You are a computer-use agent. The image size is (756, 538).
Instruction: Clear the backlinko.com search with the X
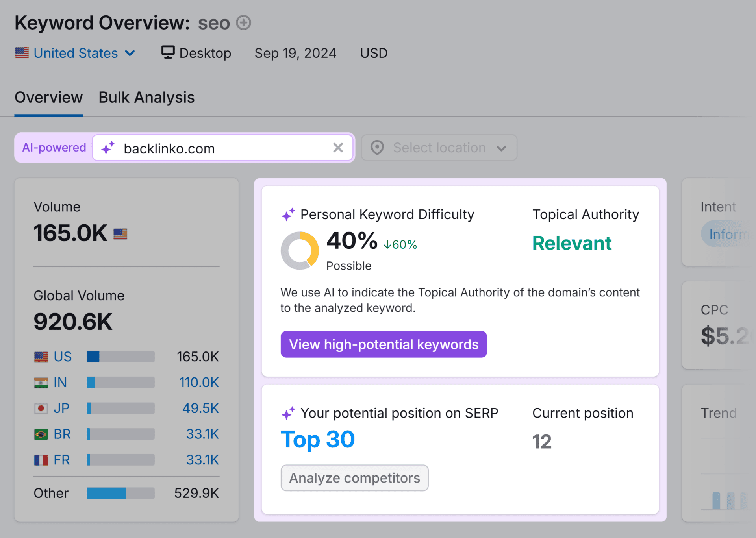338,148
